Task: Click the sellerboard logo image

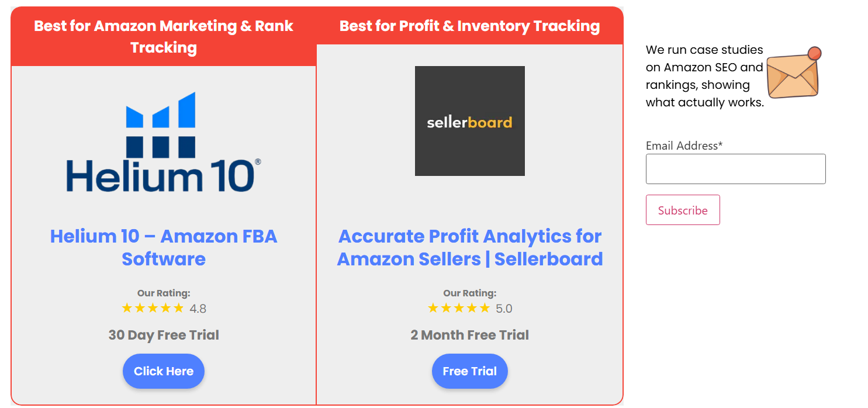Action: [469, 121]
